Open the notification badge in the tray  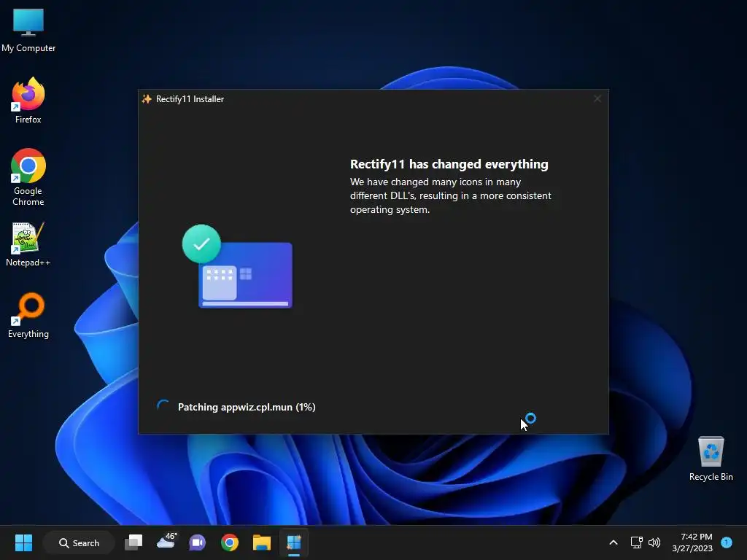727,542
